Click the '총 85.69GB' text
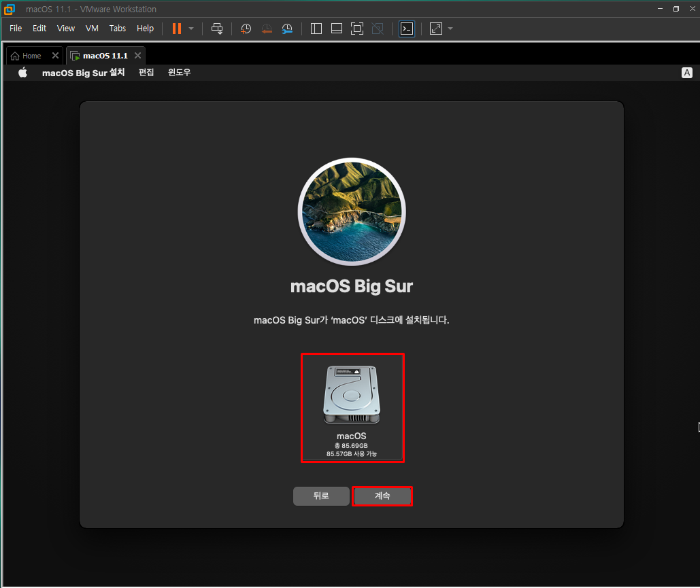The image size is (700, 588). [351, 446]
